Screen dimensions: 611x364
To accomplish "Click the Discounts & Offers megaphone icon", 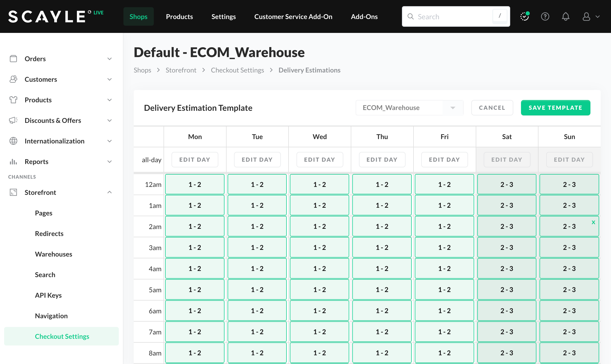I will click(13, 121).
